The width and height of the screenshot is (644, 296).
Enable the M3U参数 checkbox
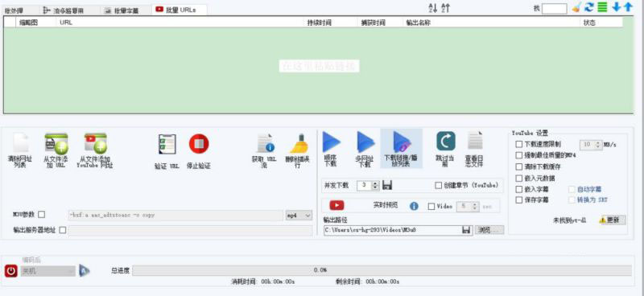[42, 215]
